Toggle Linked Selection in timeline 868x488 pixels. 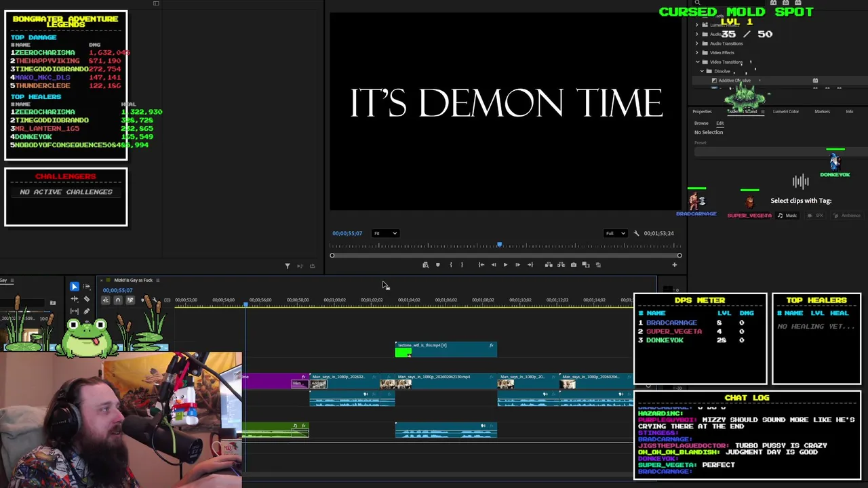[x=130, y=300]
